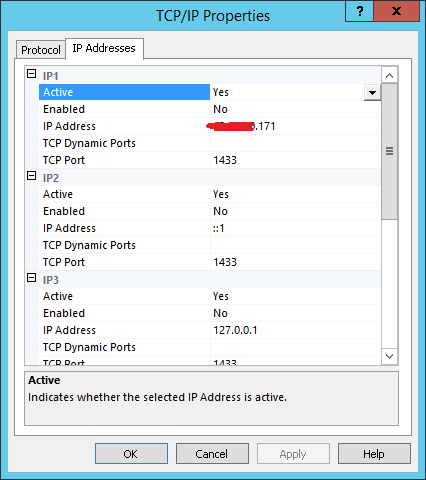Cancel the TCP/IP Properties dialog

point(212,454)
